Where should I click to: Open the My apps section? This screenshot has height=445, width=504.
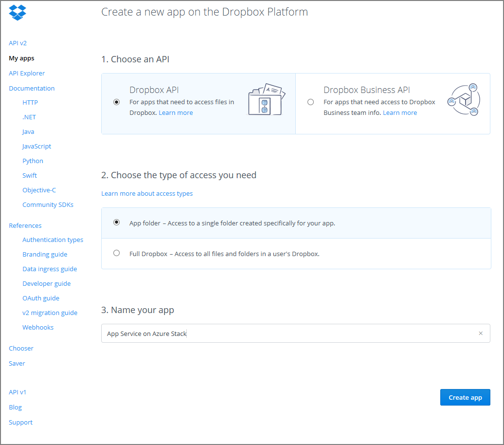click(x=21, y=58)
